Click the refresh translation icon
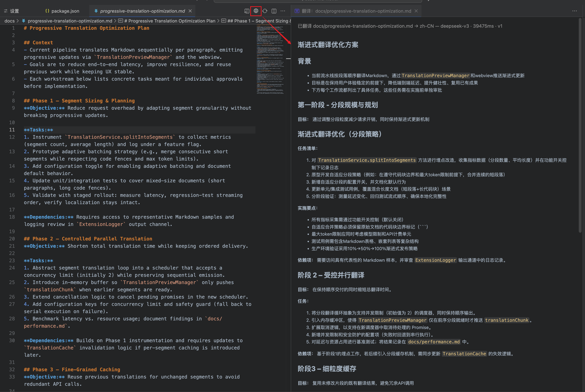Screen dimensions: 585x392 point(265,11)
